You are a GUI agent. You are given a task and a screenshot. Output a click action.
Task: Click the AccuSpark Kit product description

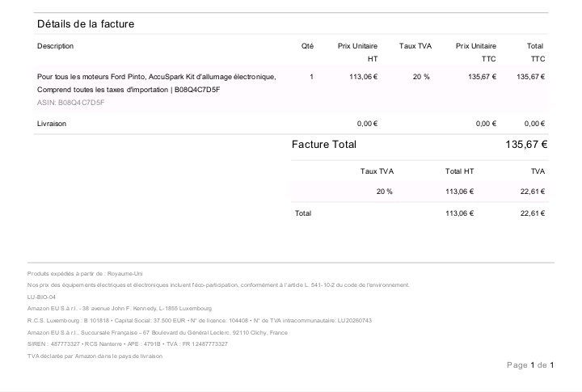click(156, 83)
